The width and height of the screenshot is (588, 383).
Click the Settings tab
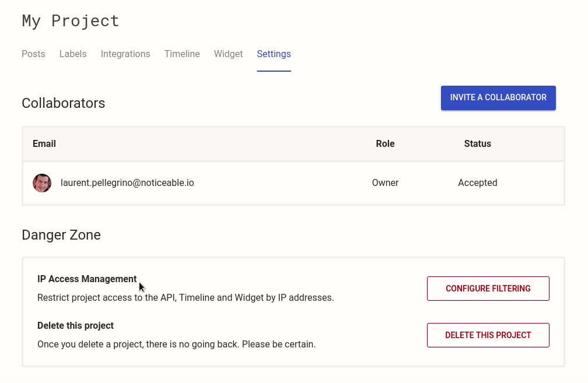click(274, 54)
